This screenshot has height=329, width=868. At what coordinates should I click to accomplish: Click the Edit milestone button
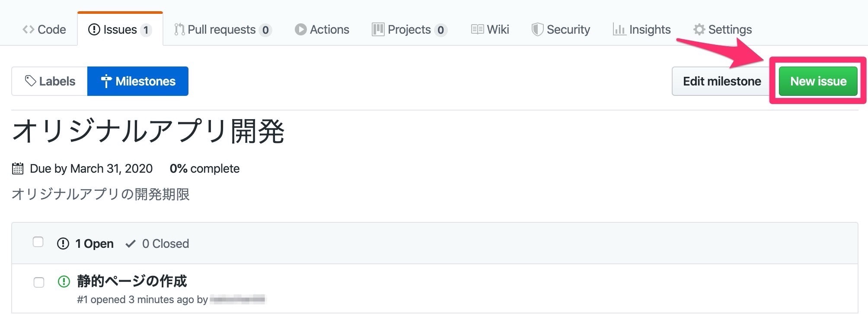pos(721,81)
